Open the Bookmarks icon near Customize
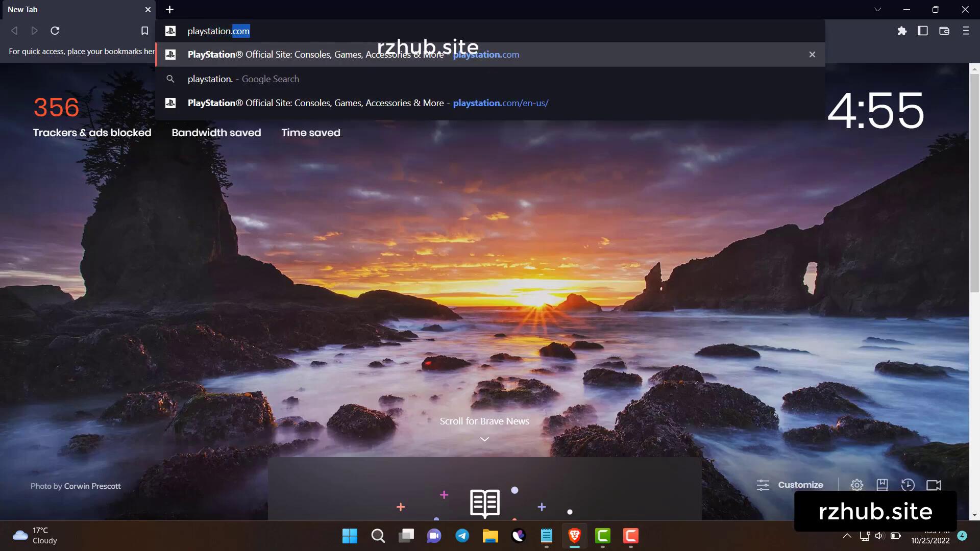 click(882, 485)
